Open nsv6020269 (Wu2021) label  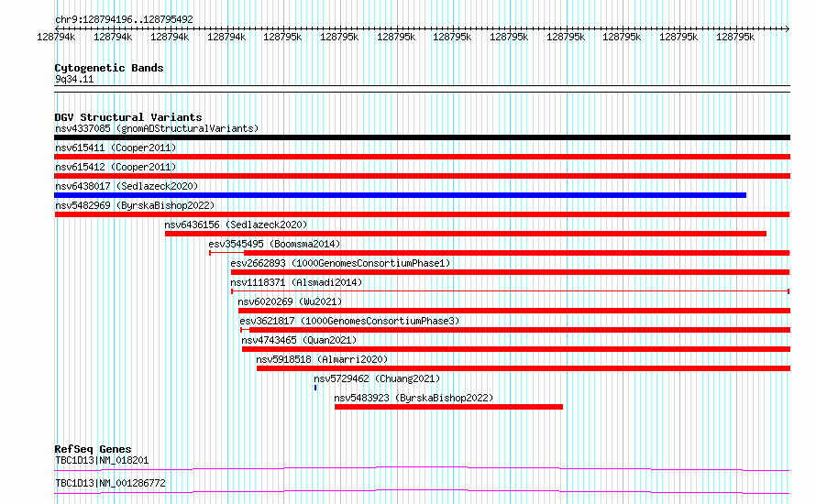click(290, 301)
